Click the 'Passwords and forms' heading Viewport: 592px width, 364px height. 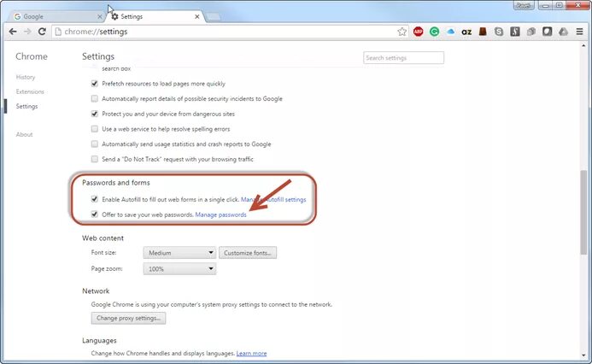click(116, 182)
